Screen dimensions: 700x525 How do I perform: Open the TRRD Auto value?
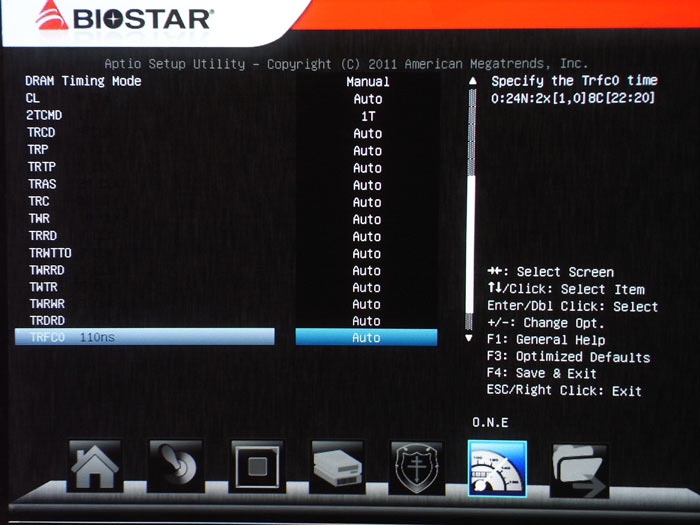[367, 236]
